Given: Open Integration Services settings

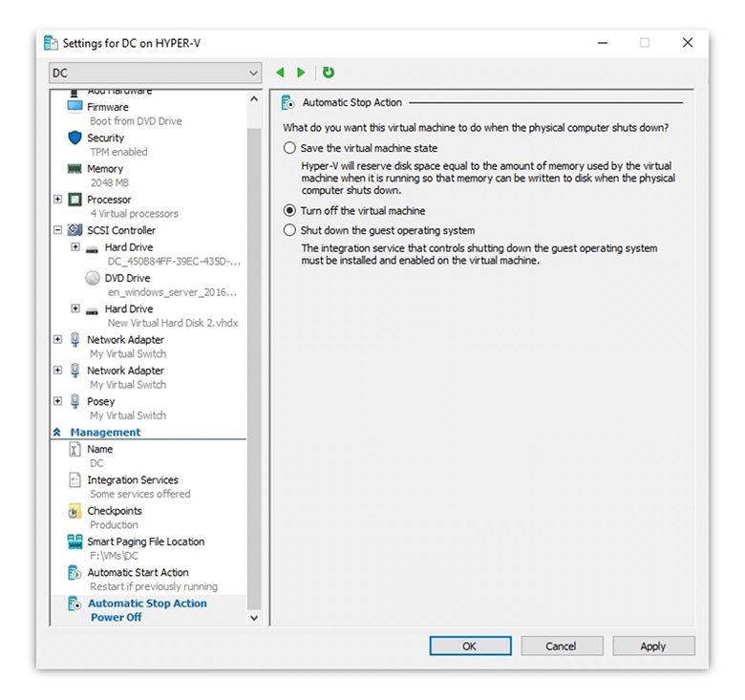Looking at the screenshot, I should pos(132,480).
